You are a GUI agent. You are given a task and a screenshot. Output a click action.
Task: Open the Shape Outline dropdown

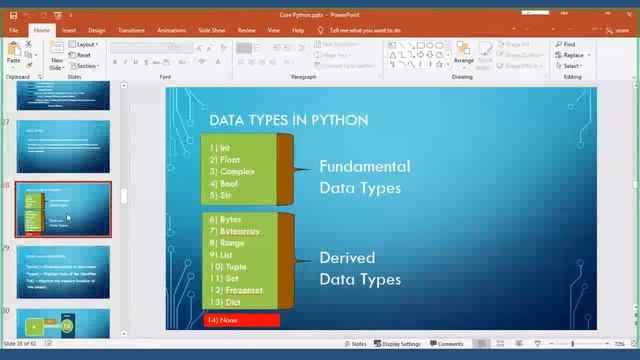click(520, 55)
